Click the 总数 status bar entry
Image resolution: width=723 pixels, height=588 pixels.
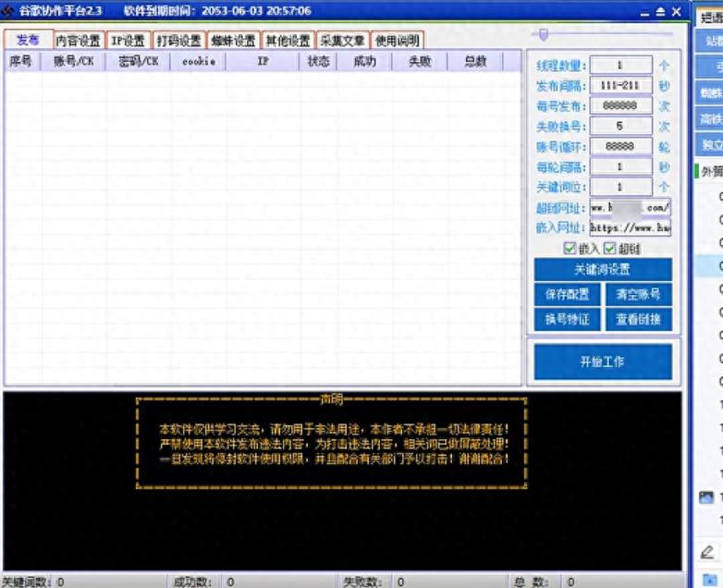coord(544,582)
